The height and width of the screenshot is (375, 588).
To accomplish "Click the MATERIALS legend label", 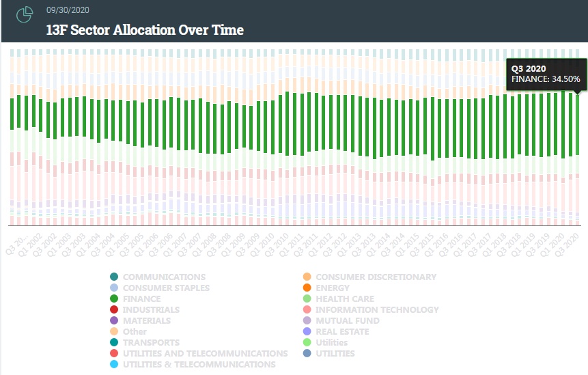I will coord(147,320).
